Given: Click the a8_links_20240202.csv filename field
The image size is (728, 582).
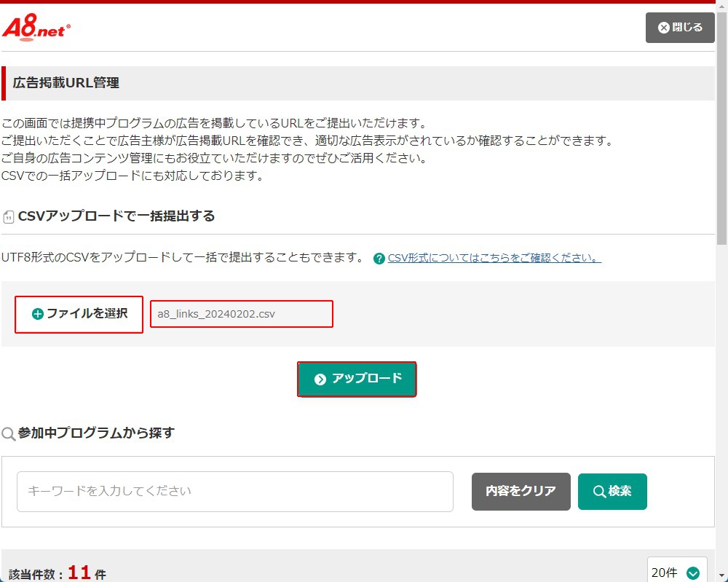Looking at the screenshot, I should point(242,314).
